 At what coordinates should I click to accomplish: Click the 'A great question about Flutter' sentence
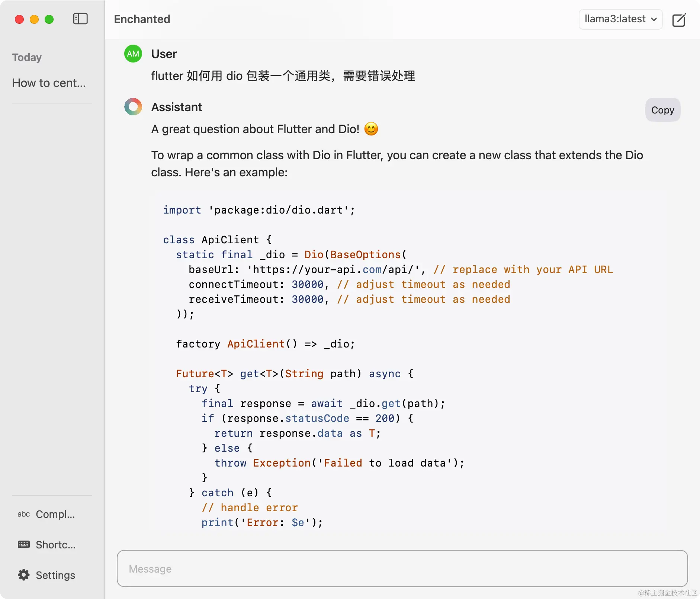(x=265, y=129)
